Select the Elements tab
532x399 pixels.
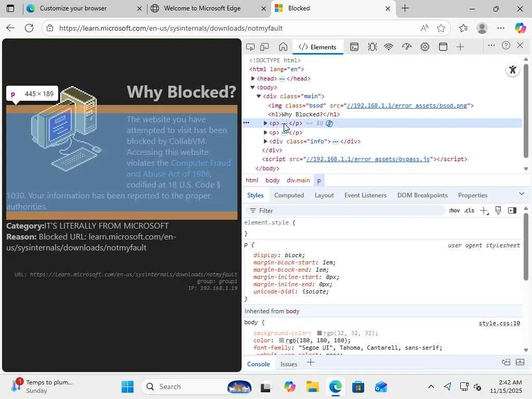tap(317, 47)
